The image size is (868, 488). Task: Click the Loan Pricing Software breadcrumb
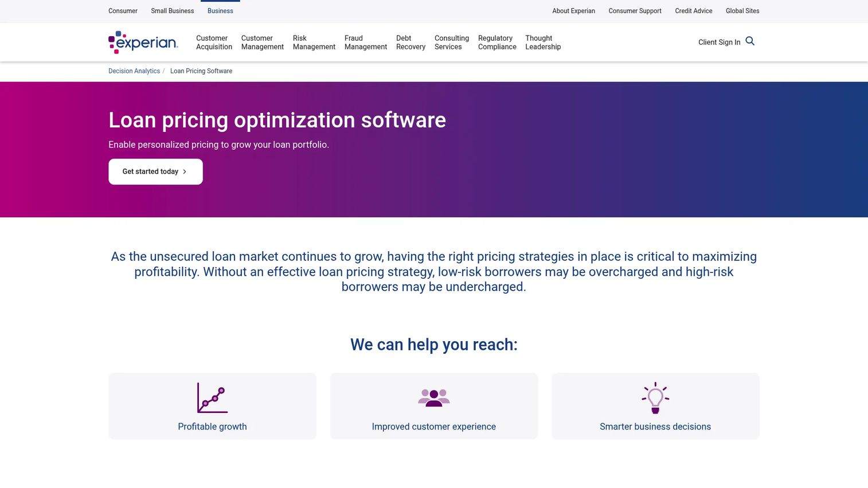coord(201,71)
